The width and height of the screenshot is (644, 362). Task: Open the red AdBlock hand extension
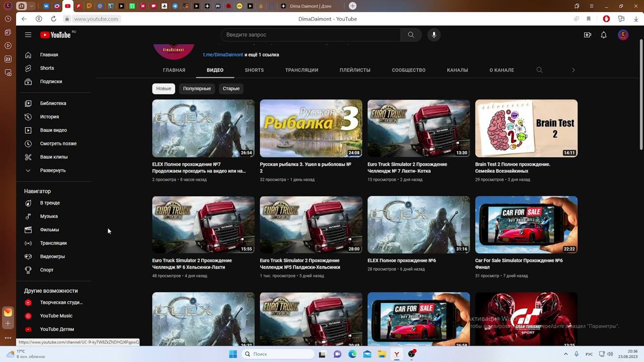pos(607,19)
